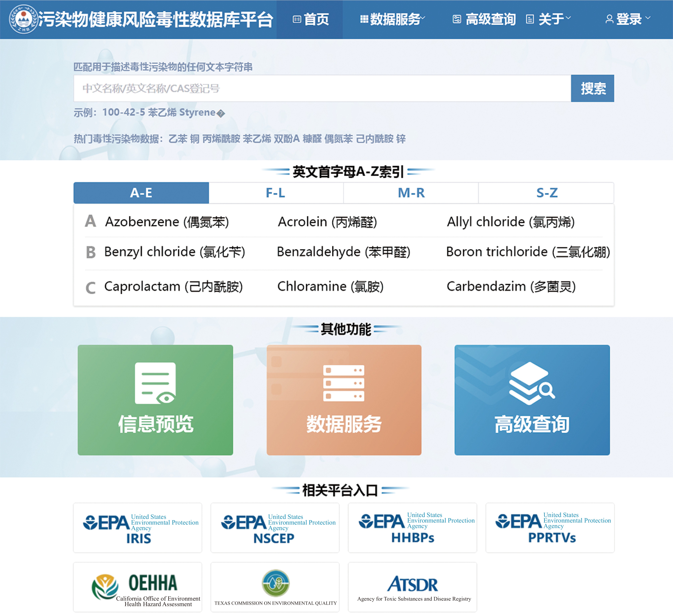Focus the 中文名称/英文名称/CAS登记号 search field
Image resolution: width=673 pixels, height=616 pixels.
[322, 88]
